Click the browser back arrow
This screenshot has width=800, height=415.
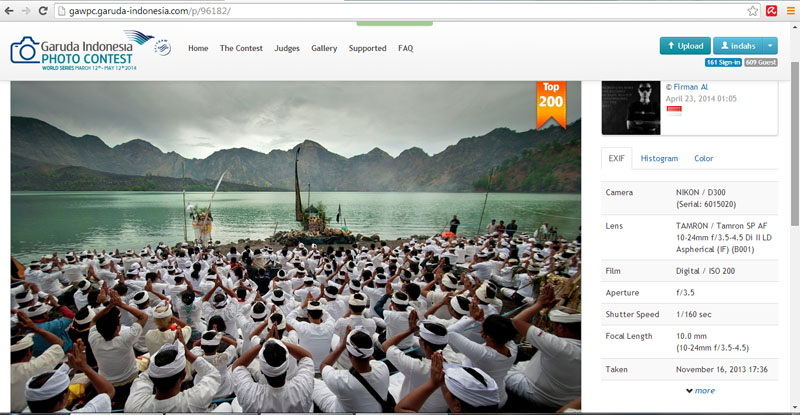tap(10, 11)
